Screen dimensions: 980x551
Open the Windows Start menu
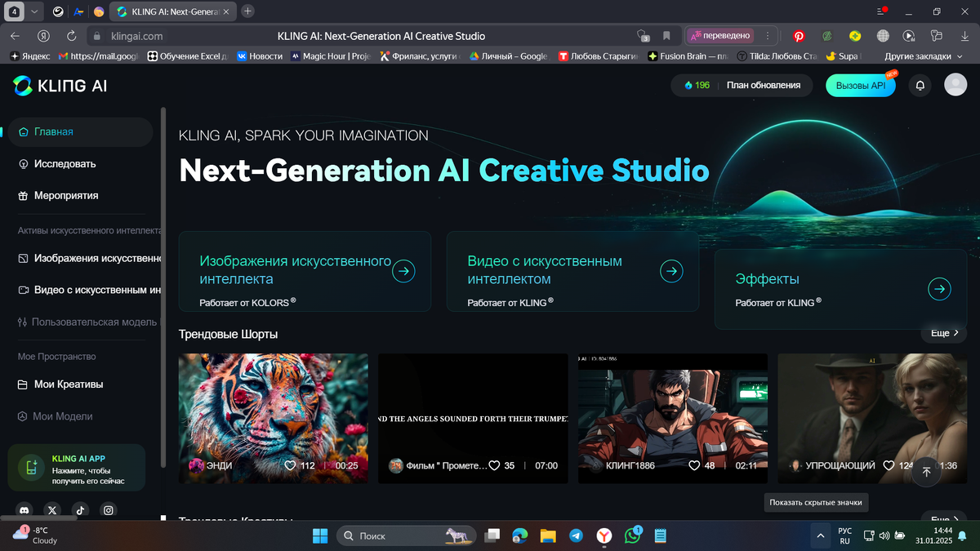click(x=319, y=535)
